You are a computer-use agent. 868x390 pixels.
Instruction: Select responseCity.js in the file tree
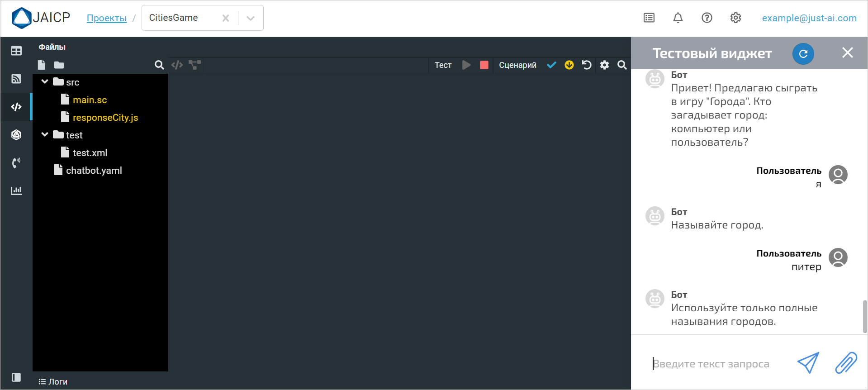click(105, 118)
